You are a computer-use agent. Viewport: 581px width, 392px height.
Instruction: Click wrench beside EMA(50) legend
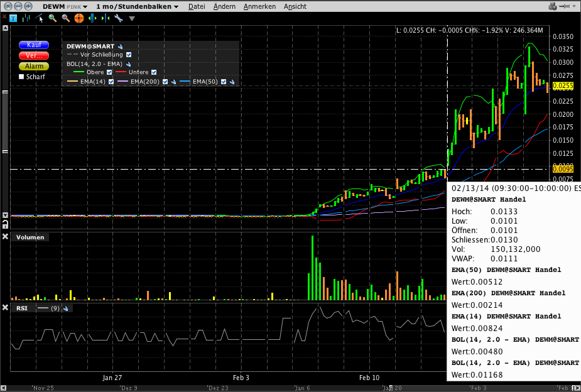click(x=232, y=82)
